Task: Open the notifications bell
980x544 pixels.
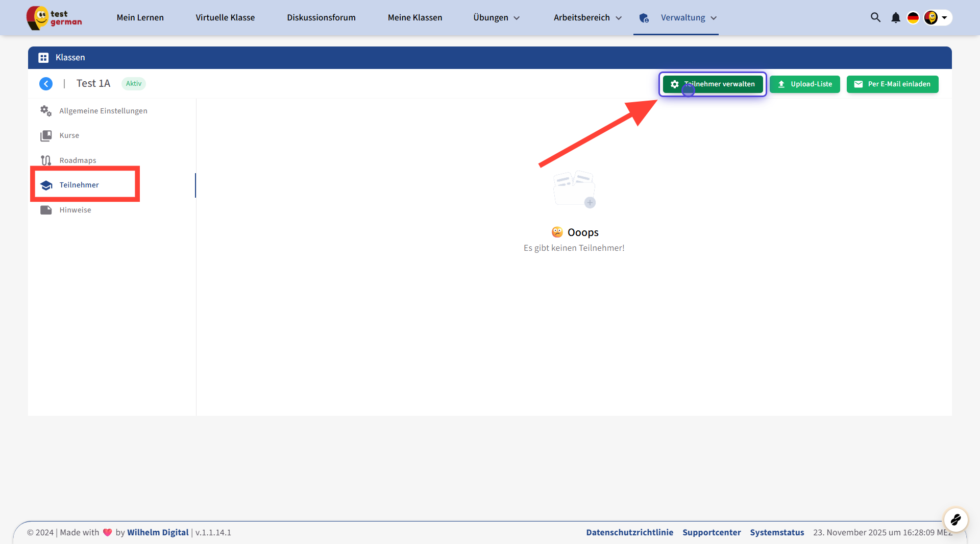Action: pyautogui.click(x=895, y=18)
